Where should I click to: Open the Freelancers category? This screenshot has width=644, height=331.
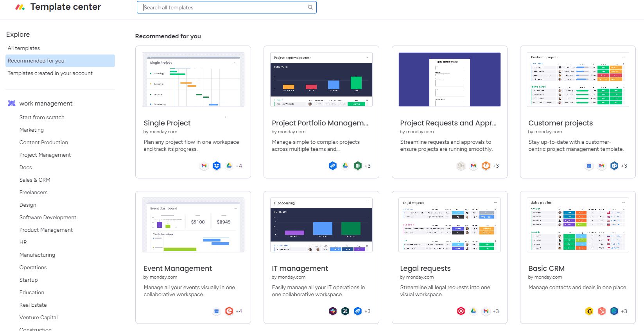tap(34, 192)
